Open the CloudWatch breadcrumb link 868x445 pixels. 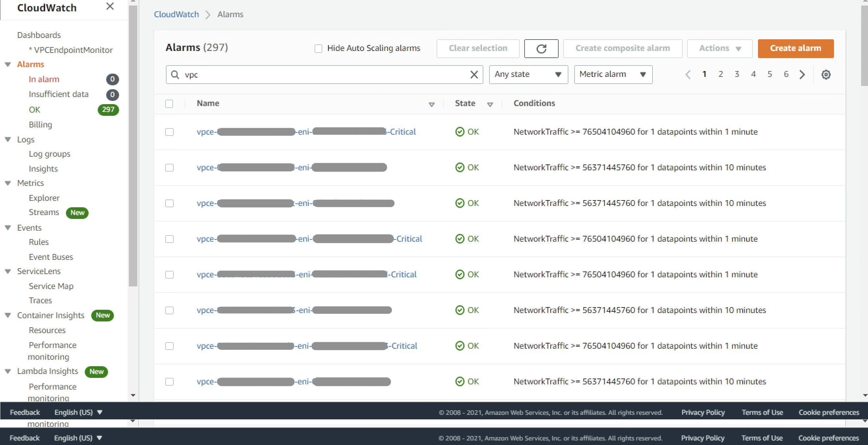click(176, 14)
